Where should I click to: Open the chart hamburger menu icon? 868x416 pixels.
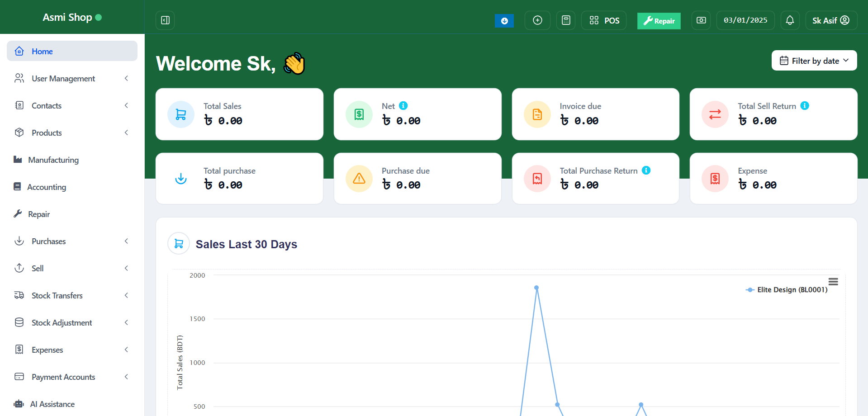833,282
